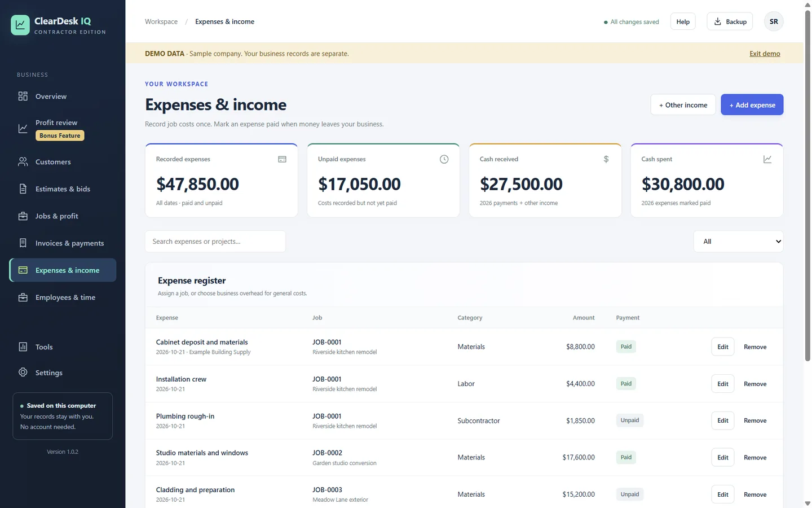
Task: Remove the Plumbing rough-in expense
Action: pos(755,421)
